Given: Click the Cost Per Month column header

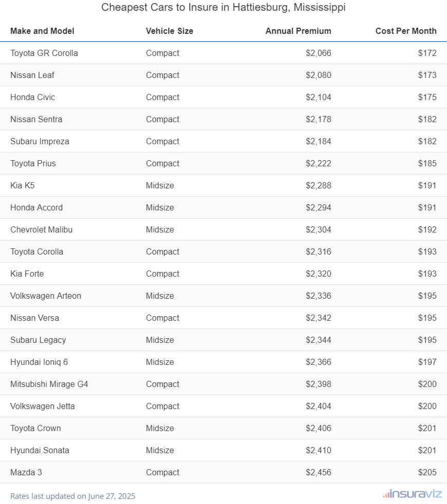Looking at the screenshot, I should (406, 31).
